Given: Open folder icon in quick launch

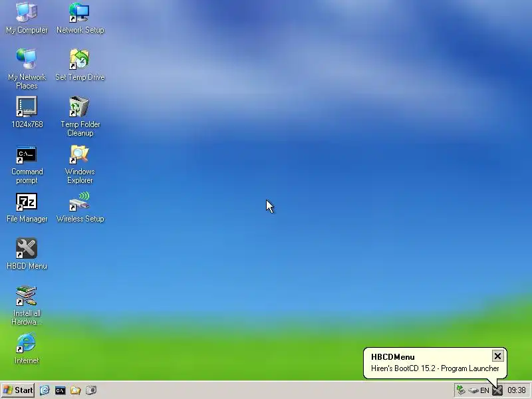Looking at the screenshot, I should coord(75,390).
